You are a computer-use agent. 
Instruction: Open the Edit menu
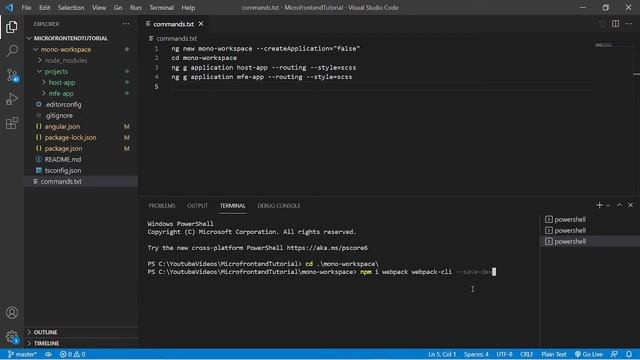pyautogui.click(x=44, y=7)
